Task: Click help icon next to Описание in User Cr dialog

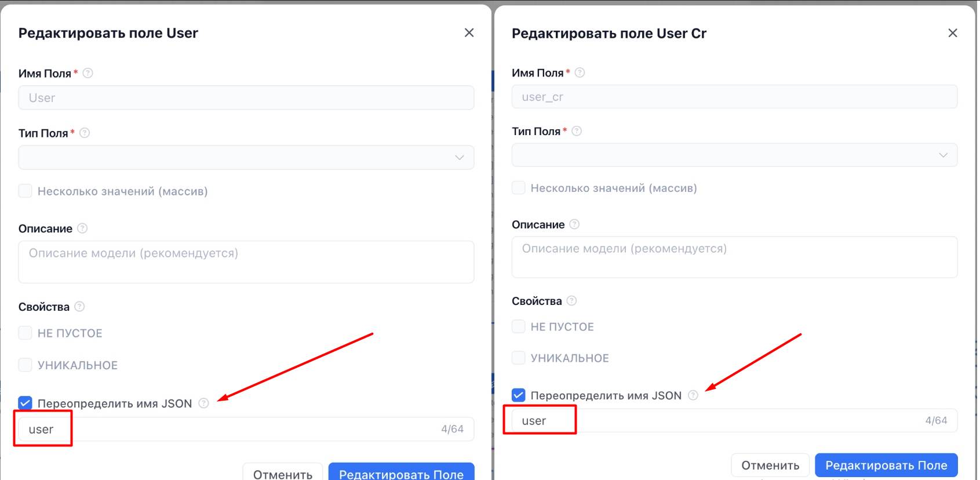Action: coord(574,224)
